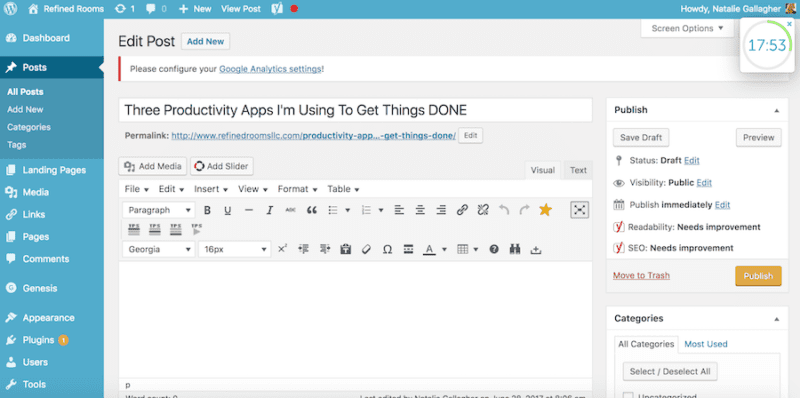Align text right
This screenshot has width=800, height=398.
click(441, 210)
